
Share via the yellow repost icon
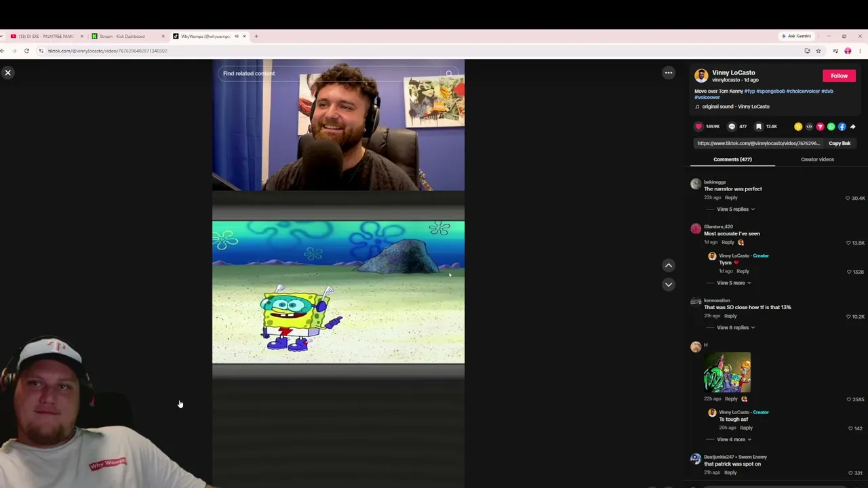point(798,127)
